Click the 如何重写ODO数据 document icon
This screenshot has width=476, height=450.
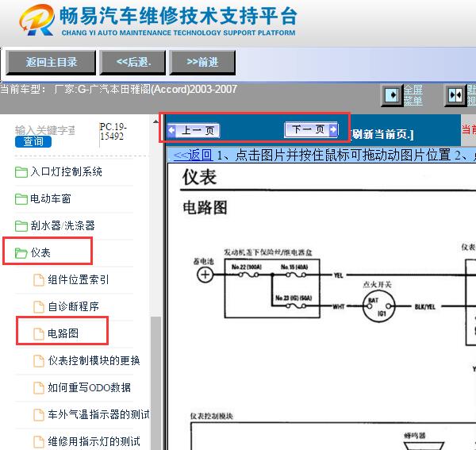pyautogui.click(x=39, y=387)
